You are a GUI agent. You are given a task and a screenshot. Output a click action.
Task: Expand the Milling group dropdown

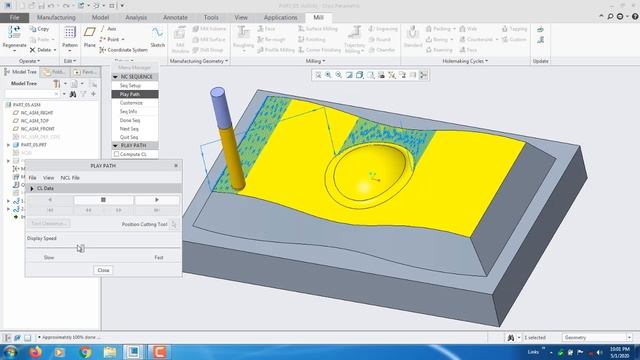tap(316, 61)
